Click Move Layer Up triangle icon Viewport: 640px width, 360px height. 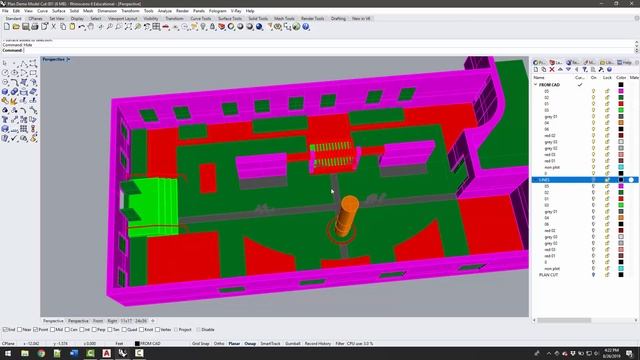tap(560, 70)
